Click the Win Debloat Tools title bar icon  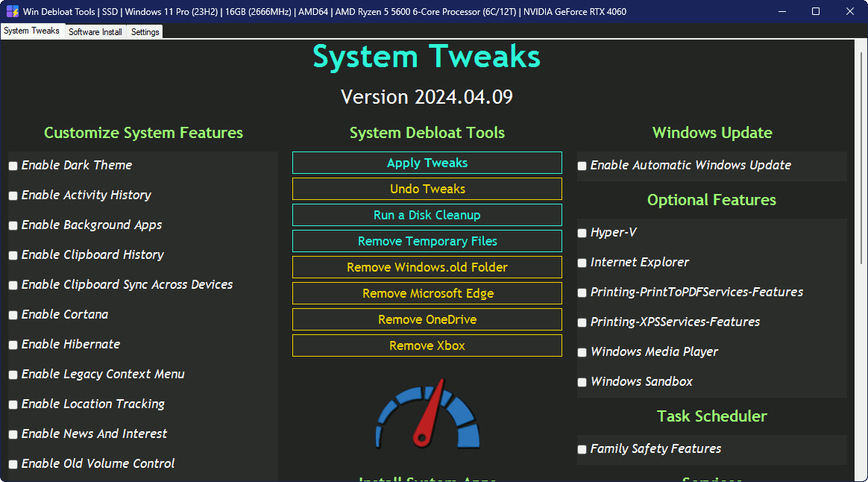click(x=13, y=11)
